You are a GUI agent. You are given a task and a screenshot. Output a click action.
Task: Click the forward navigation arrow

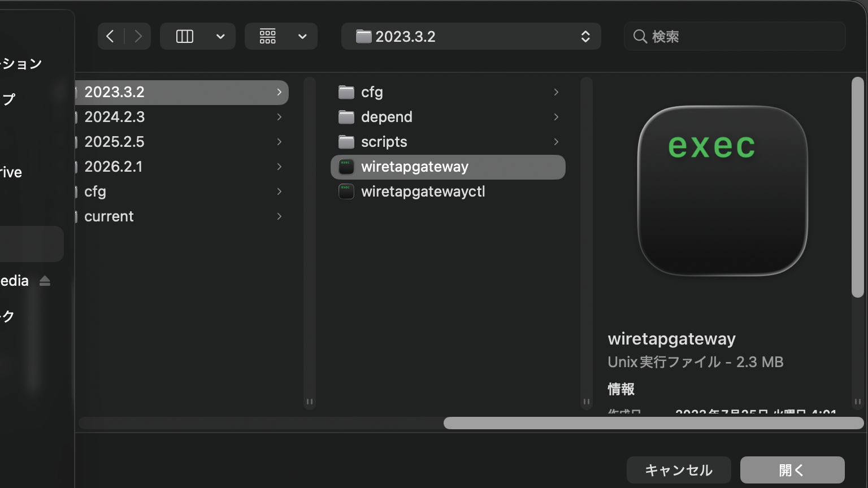(x=138, y=37)
